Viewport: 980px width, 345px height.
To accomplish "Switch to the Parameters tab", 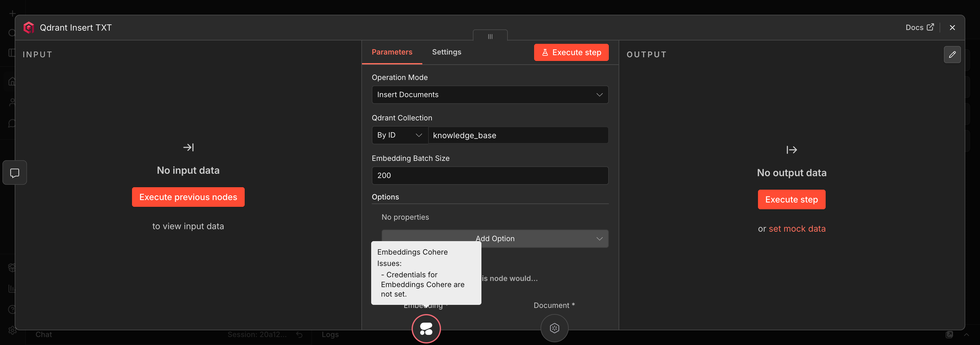I will 391,52.
